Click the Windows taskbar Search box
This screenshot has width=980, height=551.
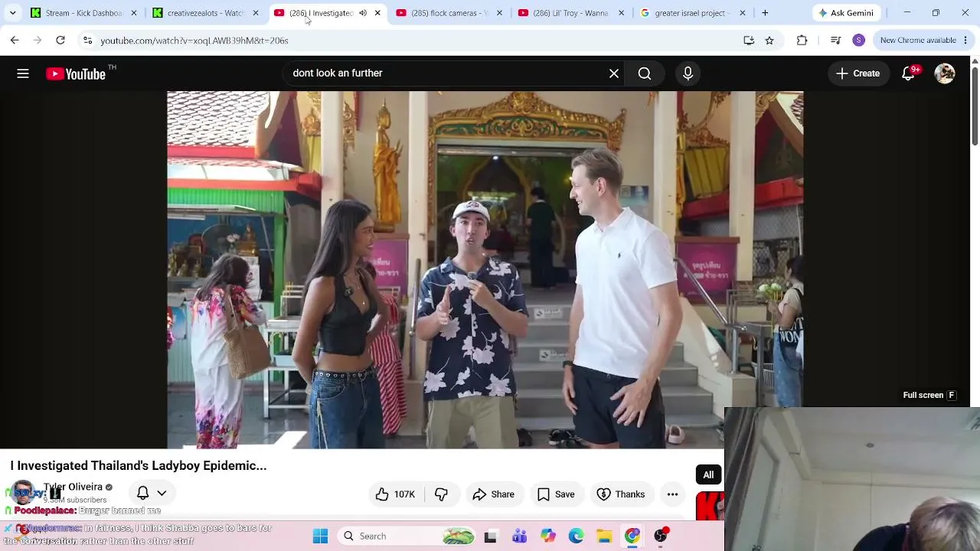click(407, 536)
